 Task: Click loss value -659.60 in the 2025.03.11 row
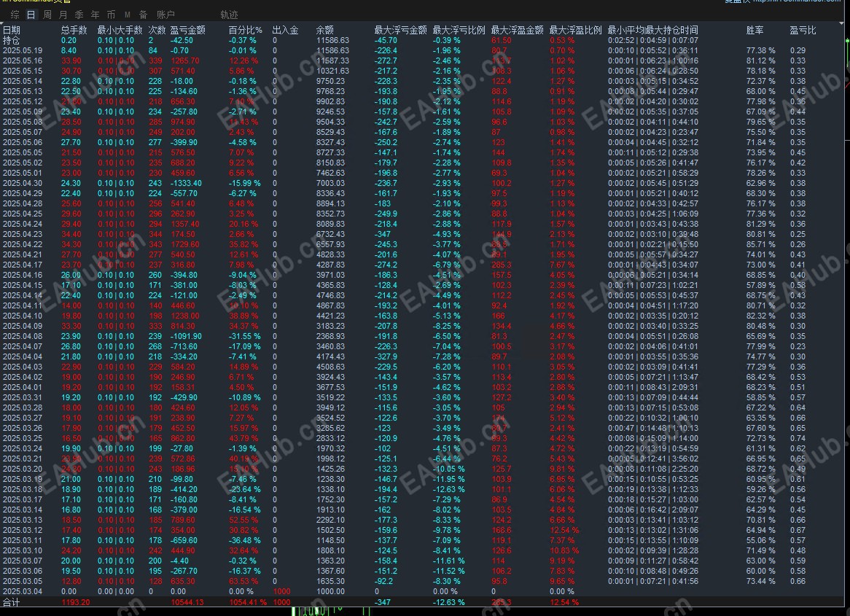click(x=184, y=541)
